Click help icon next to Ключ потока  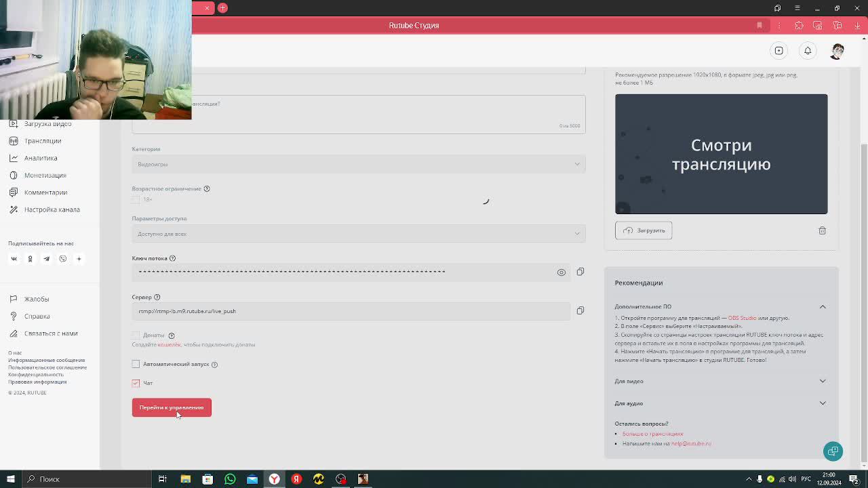point(172,258)
